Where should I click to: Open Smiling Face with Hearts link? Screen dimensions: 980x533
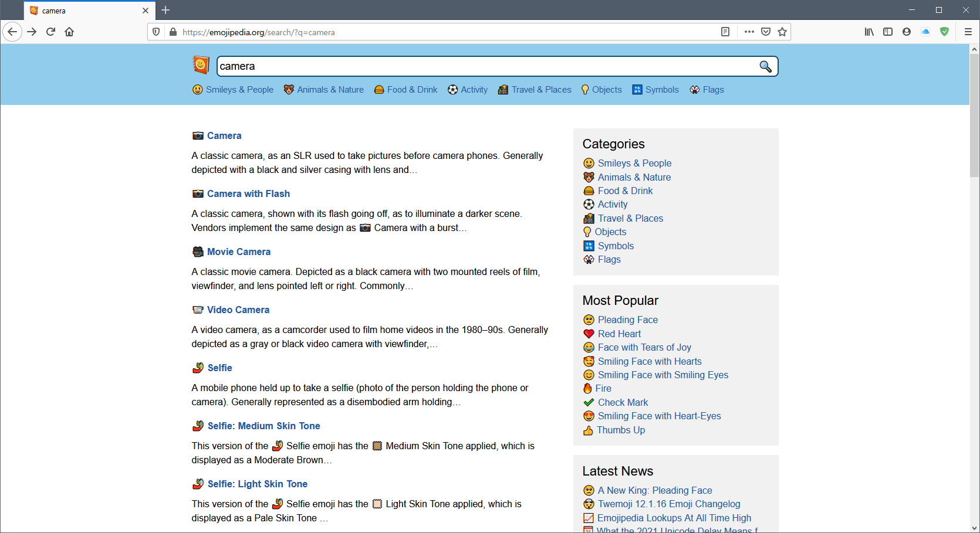(650, 361)
